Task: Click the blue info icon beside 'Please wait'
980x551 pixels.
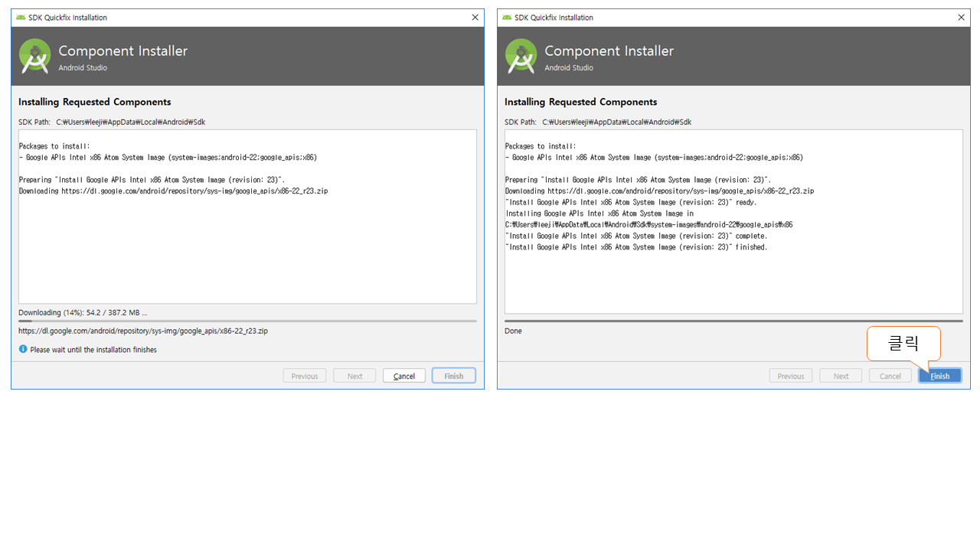Action: tap(23, 350)
